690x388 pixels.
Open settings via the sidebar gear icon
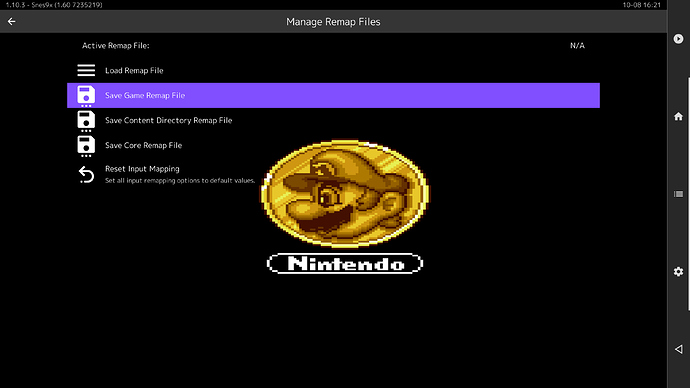678,271
